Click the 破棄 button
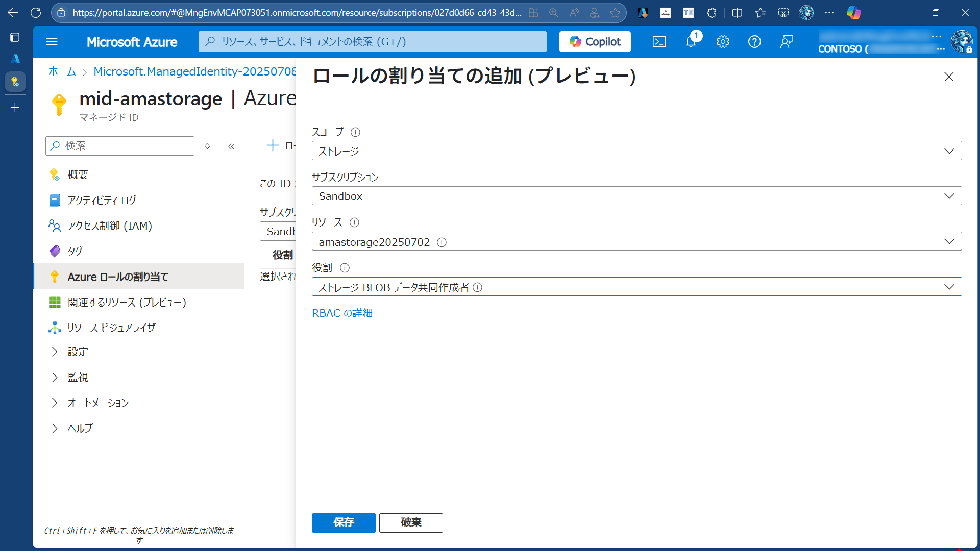Image resolution: width=980 pixels, height=551 pixels. (411, 522)
